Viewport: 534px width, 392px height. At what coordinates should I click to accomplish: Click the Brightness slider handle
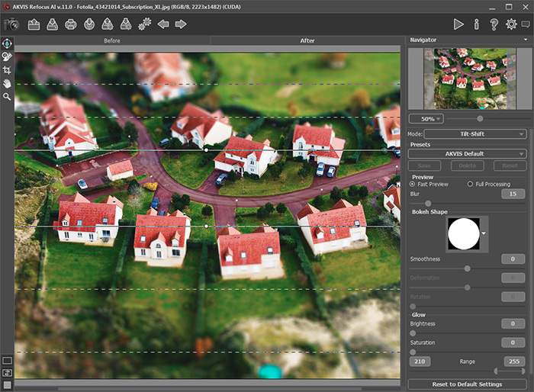413,333
